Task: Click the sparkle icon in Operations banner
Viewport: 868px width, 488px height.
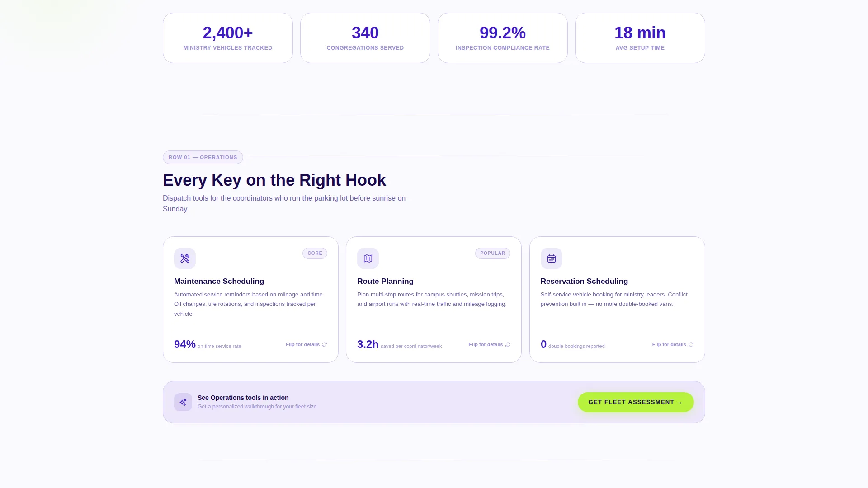Action: (183, 402)
